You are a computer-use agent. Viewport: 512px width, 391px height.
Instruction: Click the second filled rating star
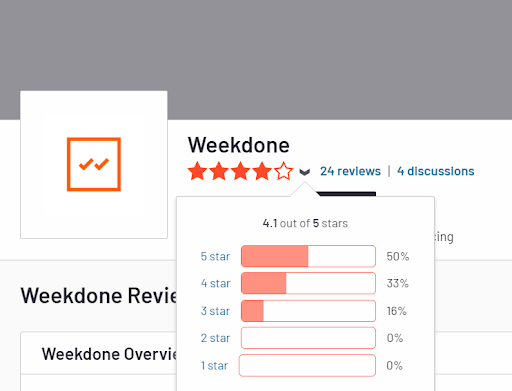pos(219,171)
